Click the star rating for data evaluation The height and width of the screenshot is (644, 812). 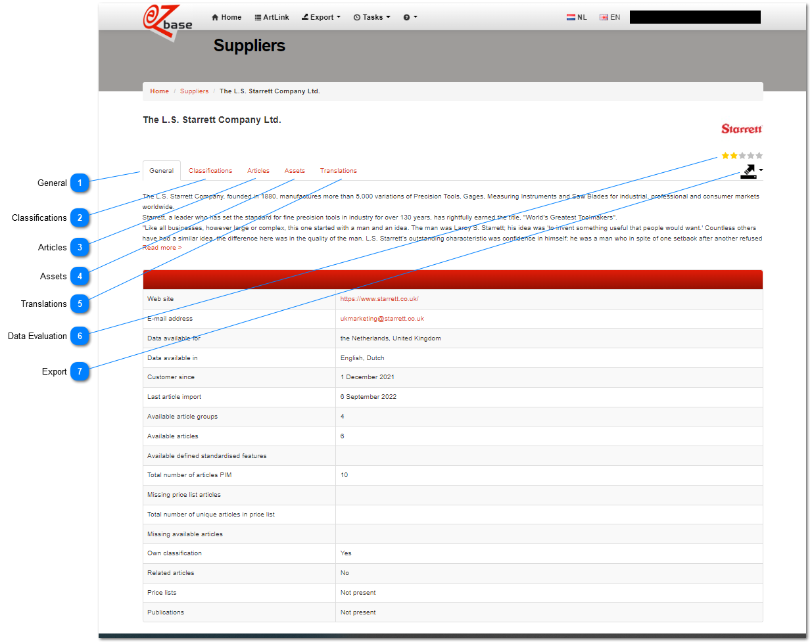pos(742,156)
